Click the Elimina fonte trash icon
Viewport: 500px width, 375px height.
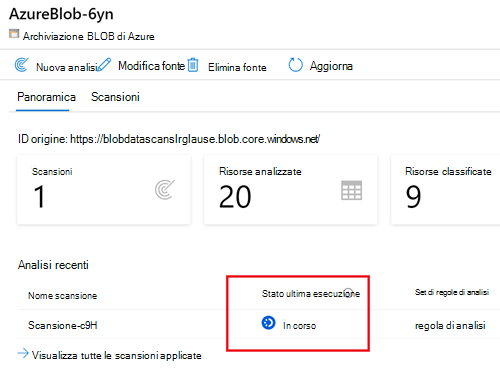click(x=193, y=65)
